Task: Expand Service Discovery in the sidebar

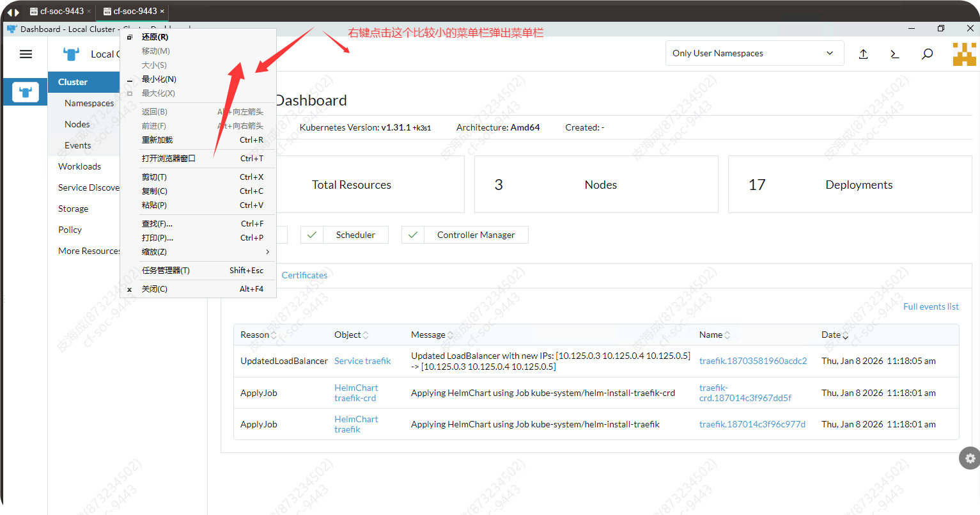Action: (89, 187)
